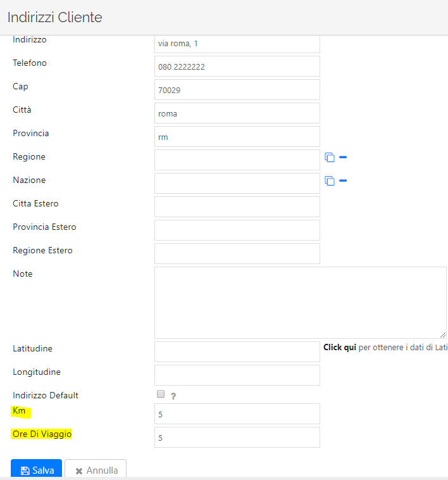
Task: Click the Provincia Estero input field
Action: tap(237, 231)
